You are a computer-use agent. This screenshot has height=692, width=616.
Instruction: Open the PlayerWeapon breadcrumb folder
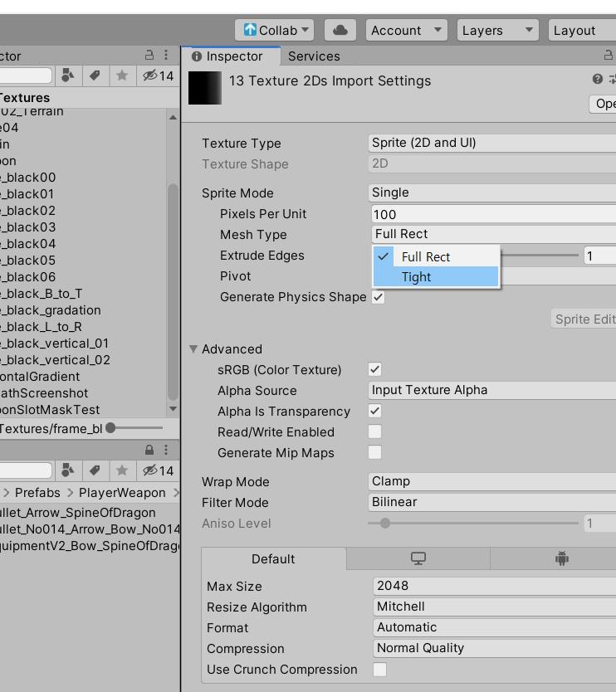point(122,493)
